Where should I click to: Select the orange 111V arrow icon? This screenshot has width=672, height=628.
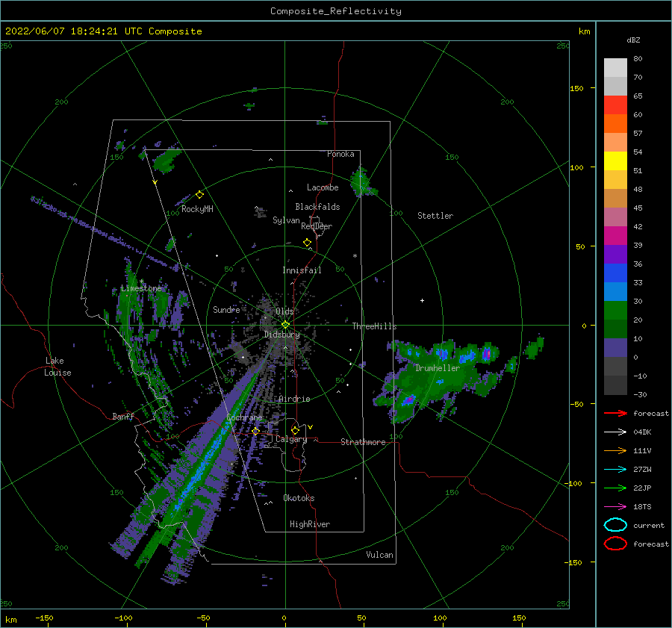615,450
